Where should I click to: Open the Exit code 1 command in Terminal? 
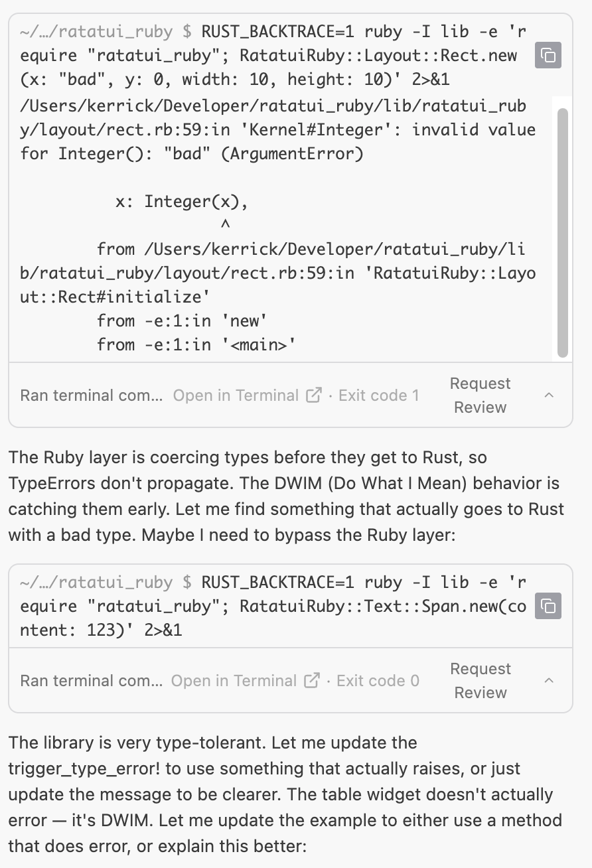click(x=236, y=396)
